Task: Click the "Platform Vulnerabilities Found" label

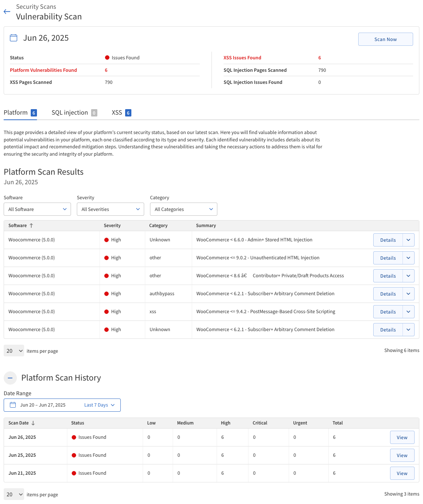Action: pos(43,70)
